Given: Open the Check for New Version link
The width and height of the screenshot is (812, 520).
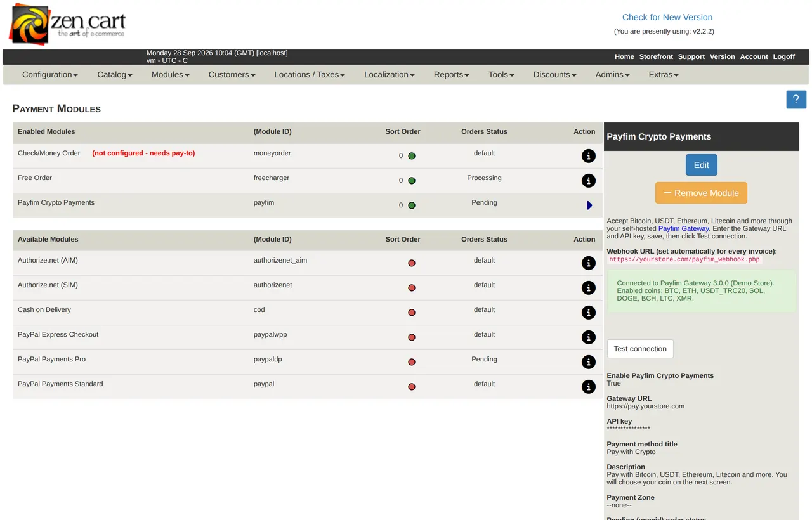Looking at the screenshot, I should 667,18.
